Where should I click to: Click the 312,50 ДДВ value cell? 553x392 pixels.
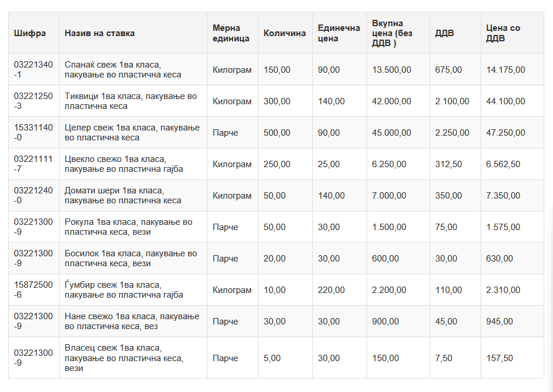(x=448, y=164)
